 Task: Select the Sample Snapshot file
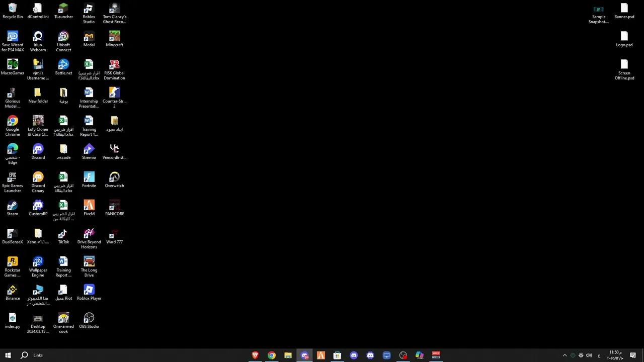pyautogui.click(x=599, y=14)
